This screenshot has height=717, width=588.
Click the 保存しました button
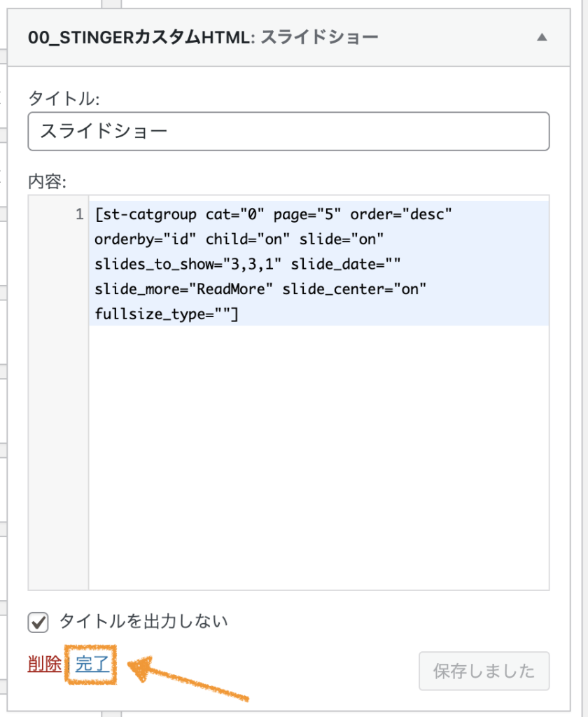[x=484, y=671]
